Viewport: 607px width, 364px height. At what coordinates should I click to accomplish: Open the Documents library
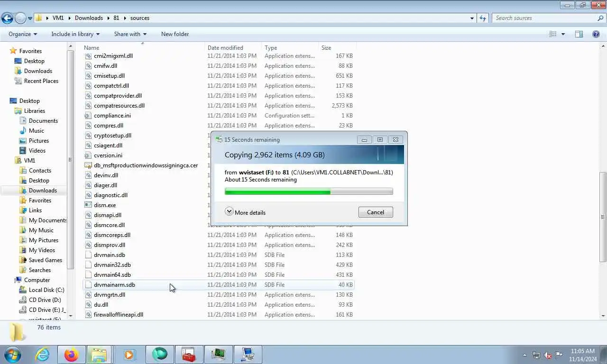43,121
